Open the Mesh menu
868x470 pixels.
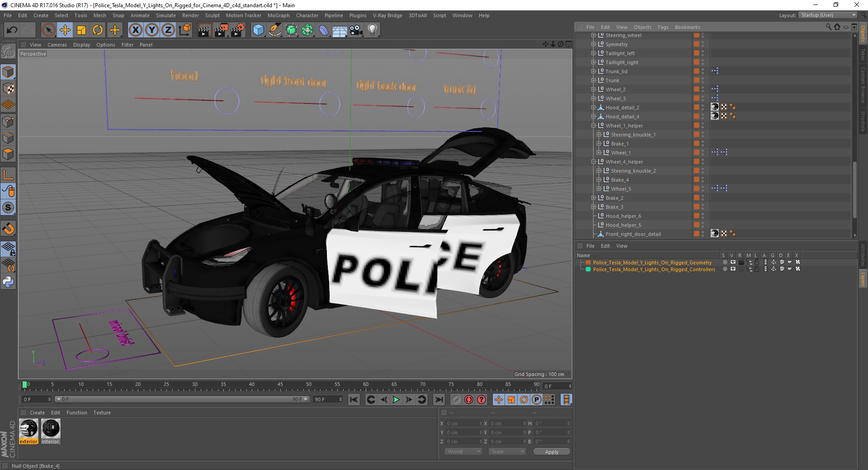[99, 15]
